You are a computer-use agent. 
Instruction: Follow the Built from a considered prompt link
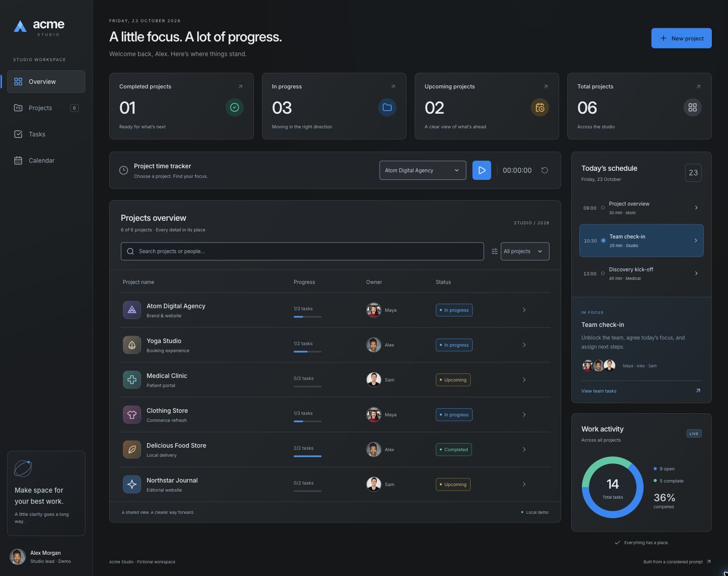click(x=677, y=562)
